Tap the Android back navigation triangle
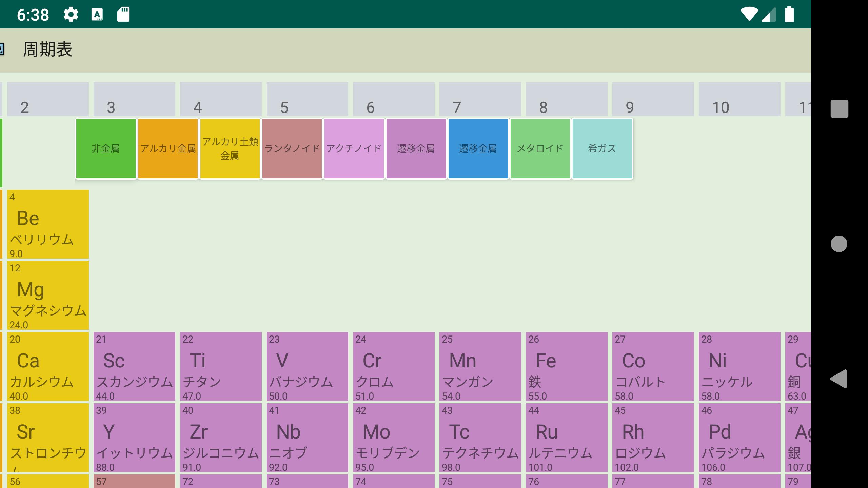Screen dimensions: 868x488 (x=839, y=379)
